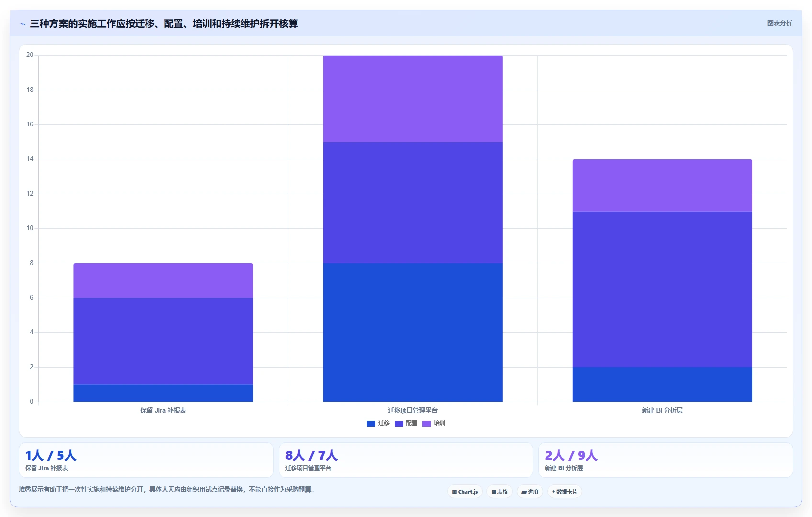Click the small icon before the title
The image size is (812, 517).
click(x=23, y=24)
